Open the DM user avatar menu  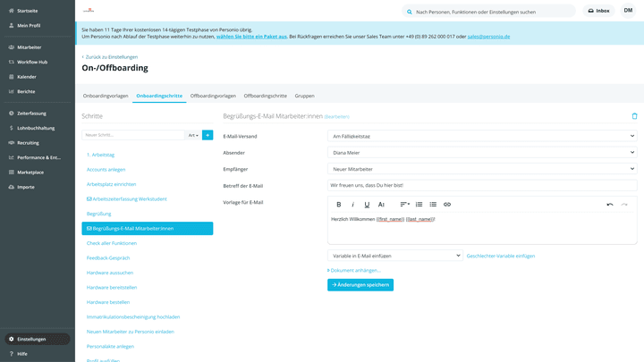[628, 11]
